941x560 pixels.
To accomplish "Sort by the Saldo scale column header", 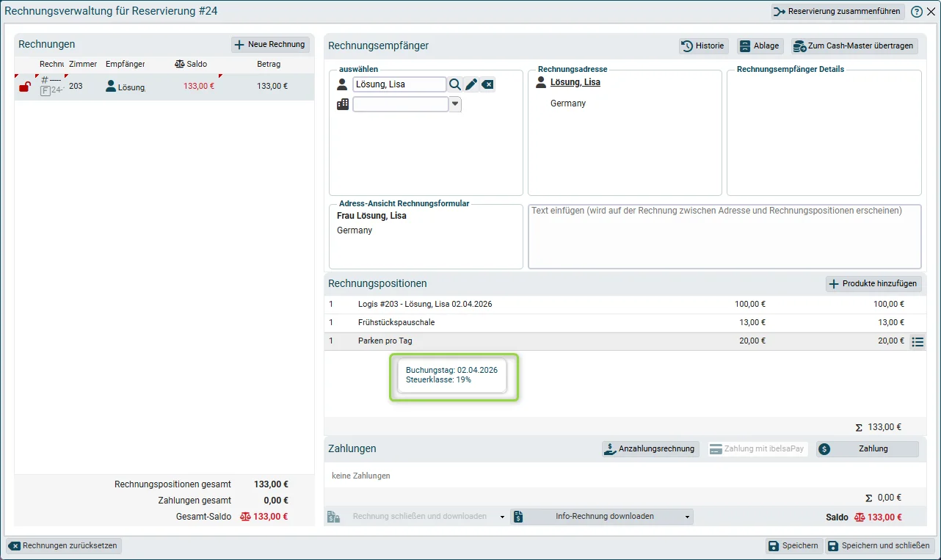I will [191, 64].
